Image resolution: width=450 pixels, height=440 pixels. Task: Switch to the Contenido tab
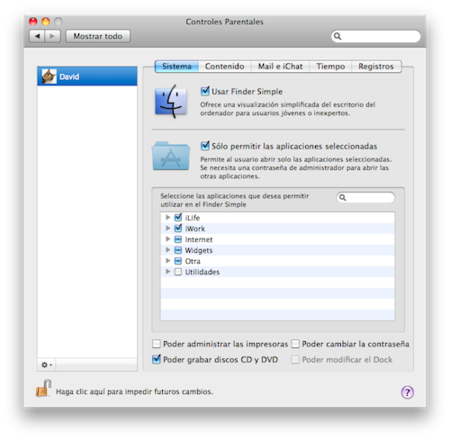click(224, 66)
